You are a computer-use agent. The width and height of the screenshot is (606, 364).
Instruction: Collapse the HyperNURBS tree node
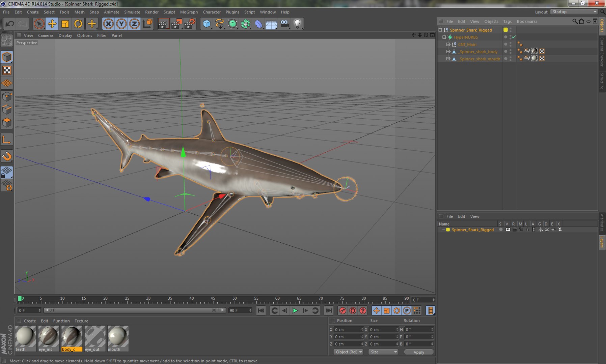coord(444,37)
